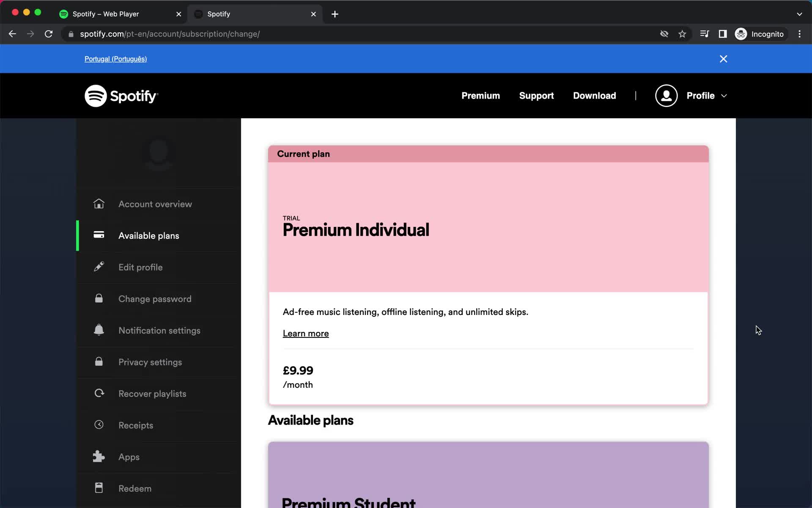The height and width of the screenshot is (508, 812).
Task: Click the Edit profile pencil icon
Action: 99,267
